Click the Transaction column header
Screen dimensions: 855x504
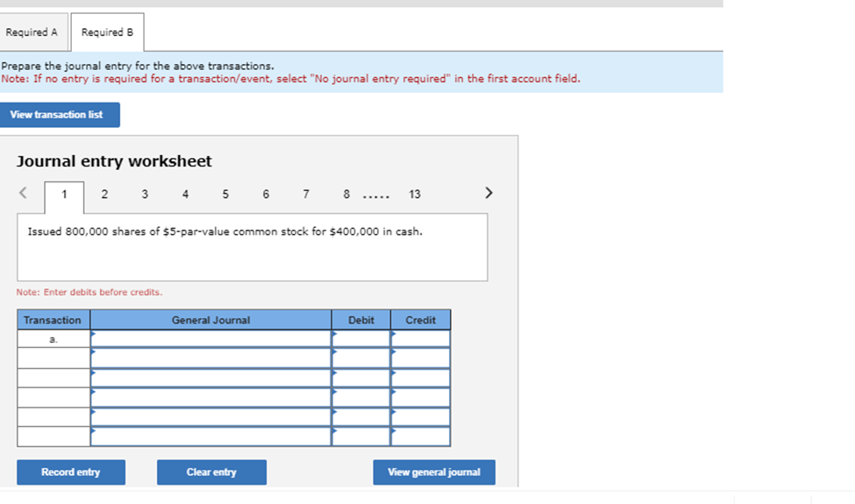(53, 320)
